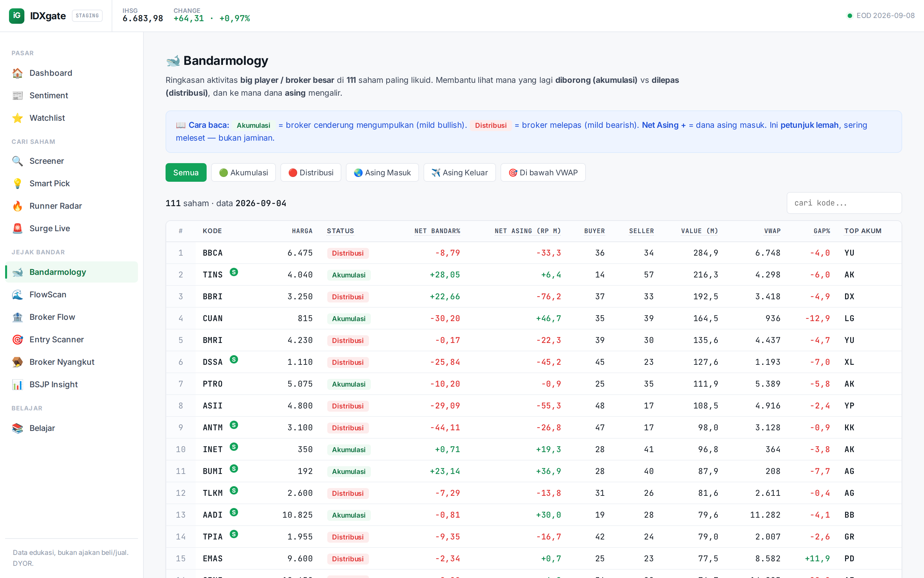Click Distribusi status badge for BBRI
The image size is (924, 578).
point(348,297)
